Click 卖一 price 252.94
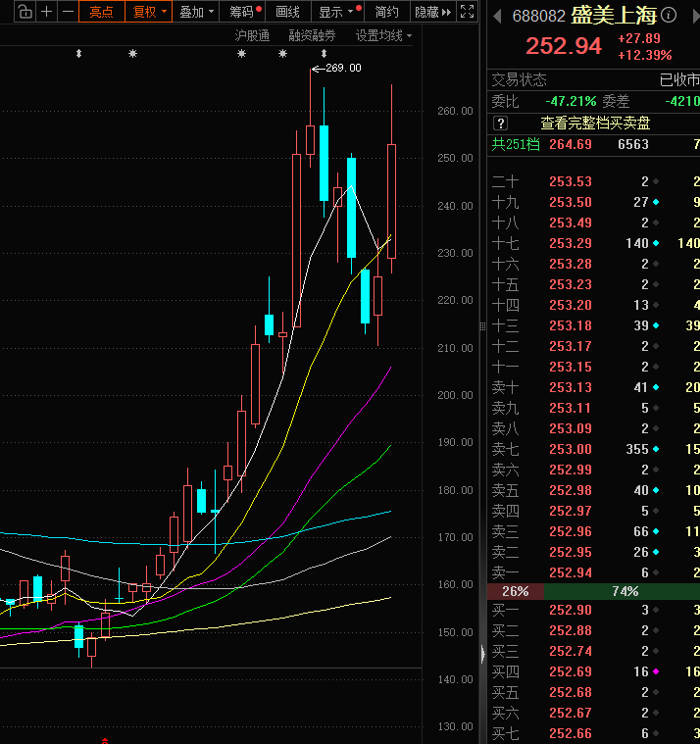 coord(571,572)
